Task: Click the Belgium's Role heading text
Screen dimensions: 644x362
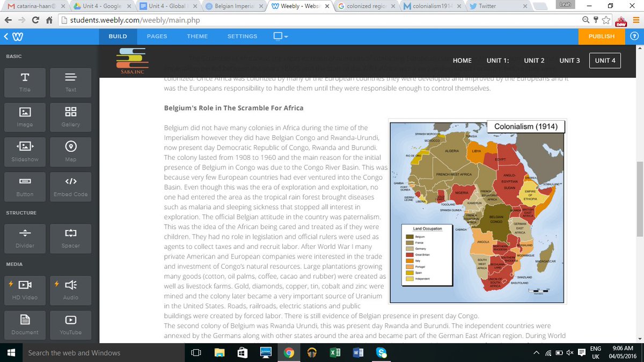Action: click(233, 108)
